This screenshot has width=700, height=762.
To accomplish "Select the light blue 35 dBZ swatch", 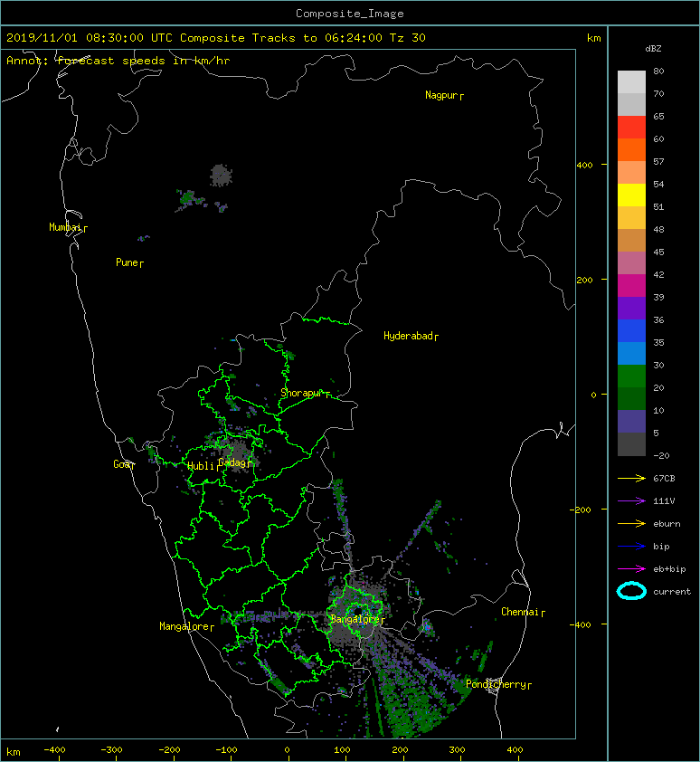I will 631,353.
